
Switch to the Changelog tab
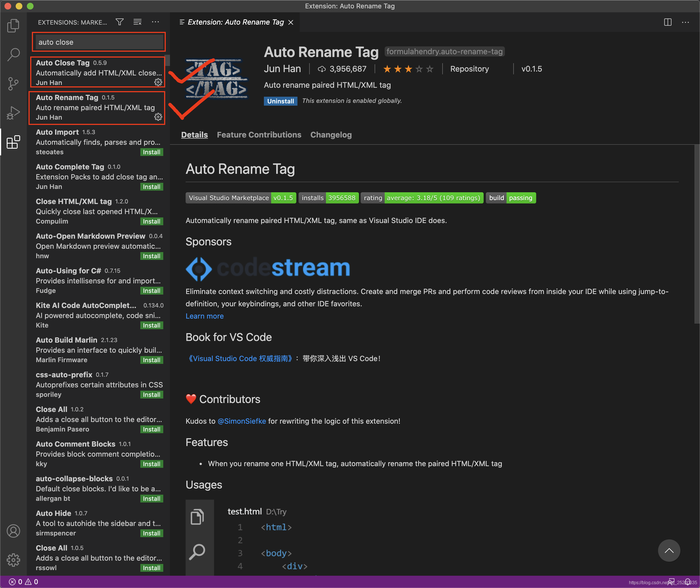331,135
